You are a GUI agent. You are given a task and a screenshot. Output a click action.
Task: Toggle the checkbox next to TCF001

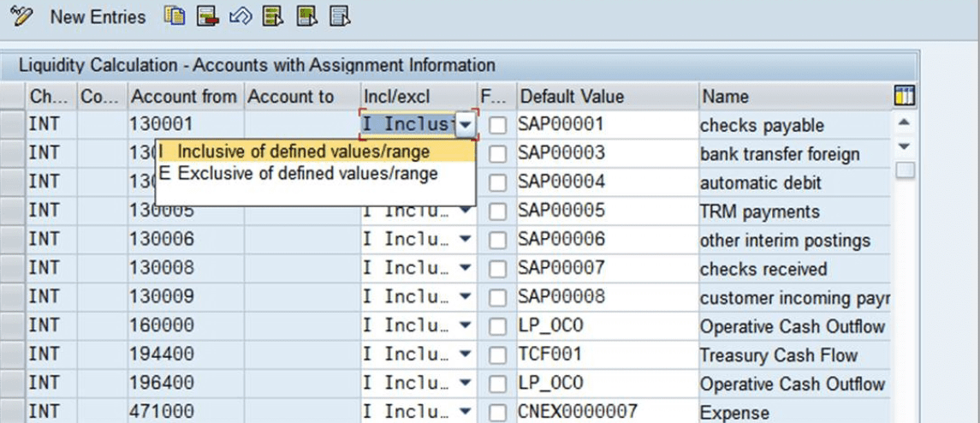(x=498, y=356)
